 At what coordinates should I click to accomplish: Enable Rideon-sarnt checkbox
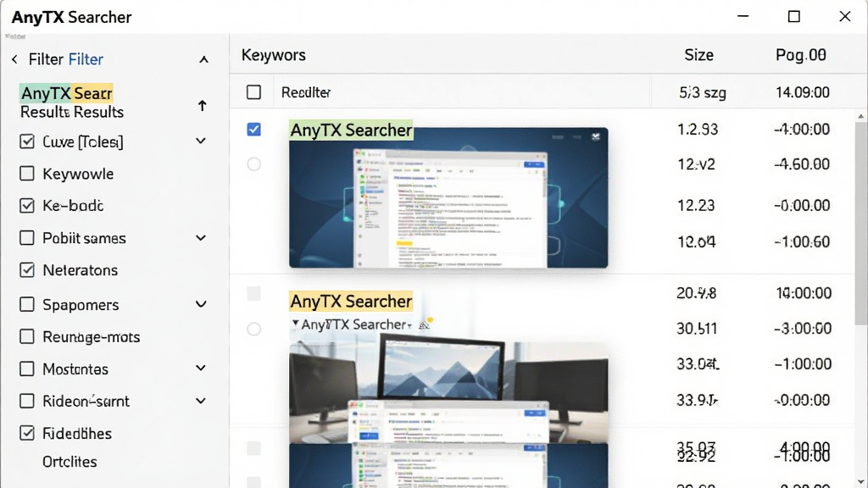(x=26, y=401)
